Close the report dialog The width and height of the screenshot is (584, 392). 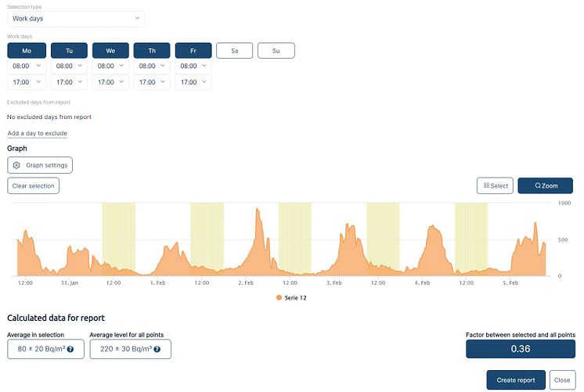tap(562, 380)
